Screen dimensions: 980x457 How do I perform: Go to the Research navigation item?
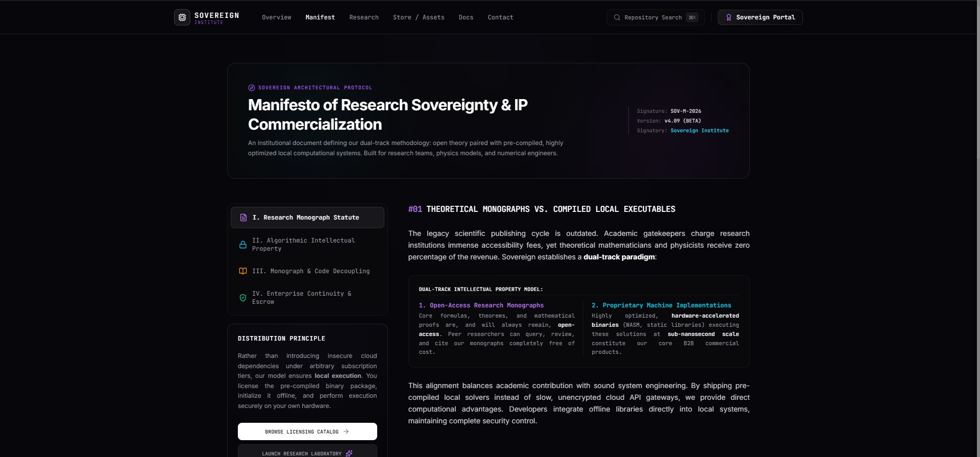point(364,17)
